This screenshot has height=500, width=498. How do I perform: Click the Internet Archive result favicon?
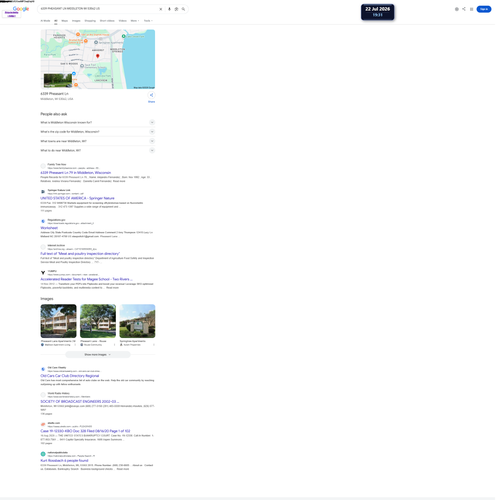click(43, 247)
